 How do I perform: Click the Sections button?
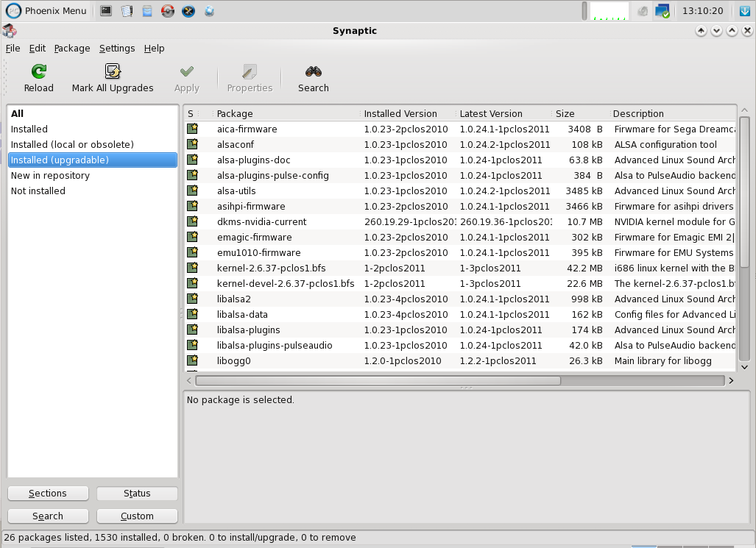48,494
